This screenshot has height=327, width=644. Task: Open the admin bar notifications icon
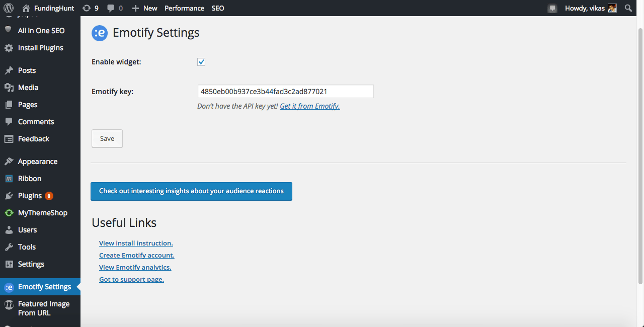(552, 8)
